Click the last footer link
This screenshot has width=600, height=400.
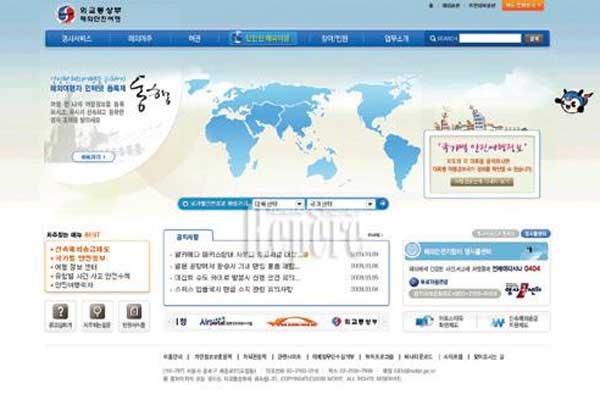tap(489, 357)
